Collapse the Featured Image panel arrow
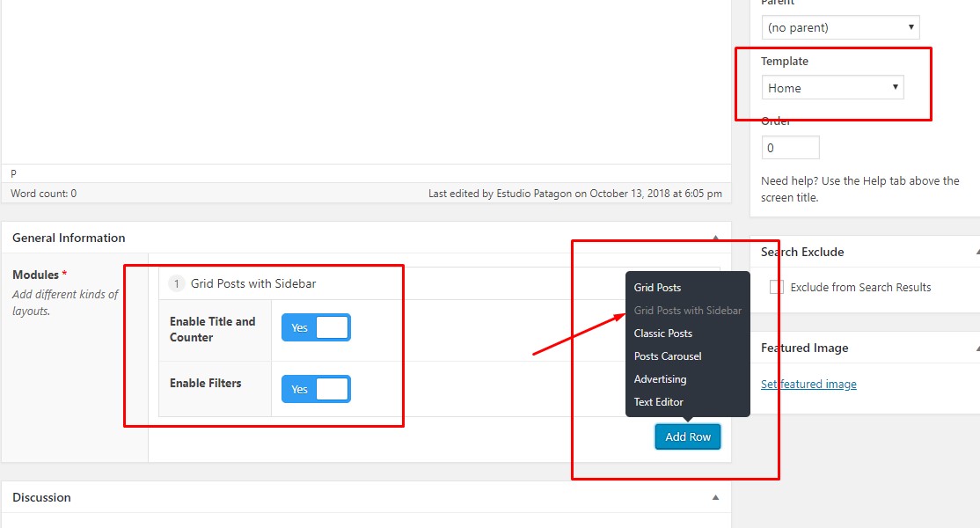980x528 pixels. [976, 348]
